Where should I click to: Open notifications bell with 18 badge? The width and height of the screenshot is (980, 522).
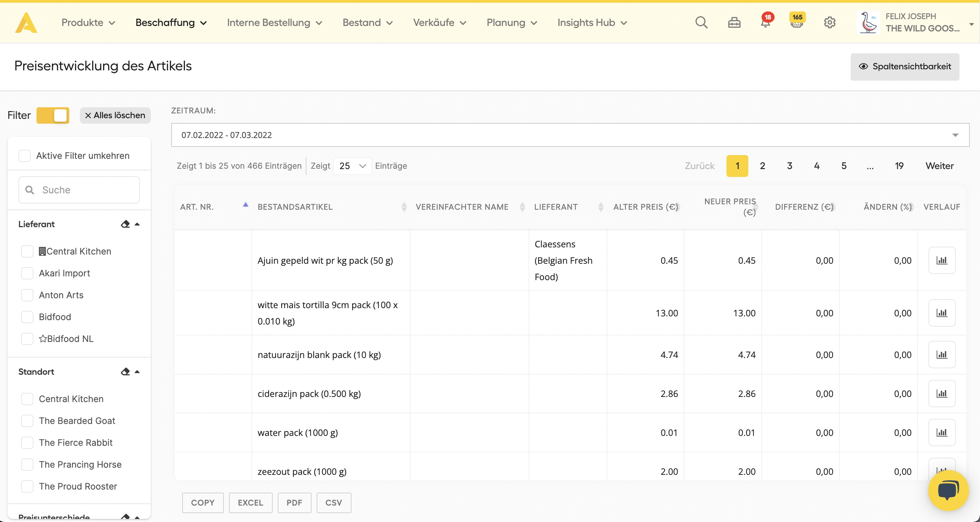(765, 23)
